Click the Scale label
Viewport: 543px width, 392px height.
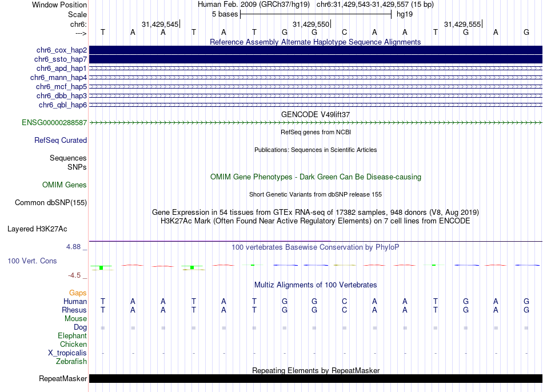pyautogui.click(x=78, y=14)
